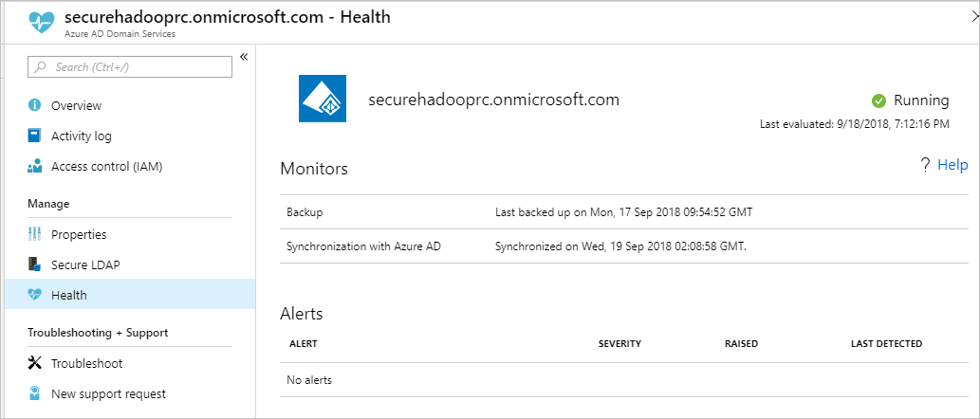Click the Properties bars icon
Viewport: 980px width, 419px height.
[35, 234]
